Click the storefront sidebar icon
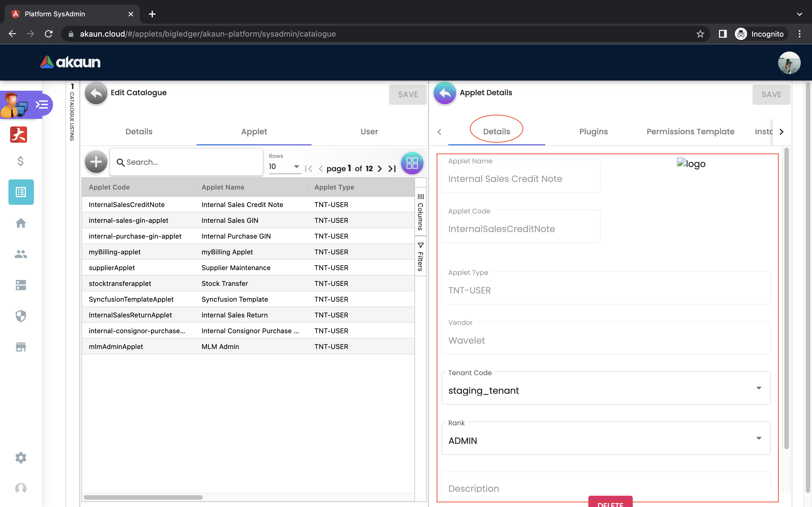Viewport: 812px width, 507px height. click(x=21, y=347)
